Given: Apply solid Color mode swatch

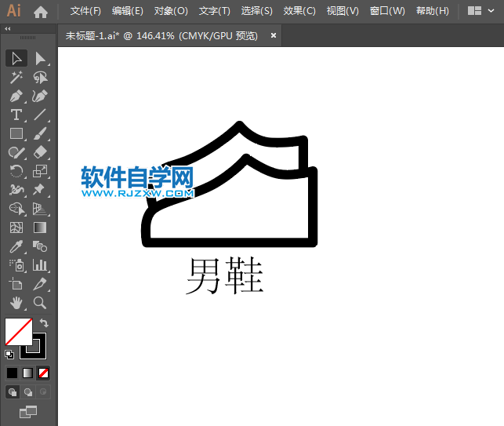Looking at the screenshot, I should point(13,373).
